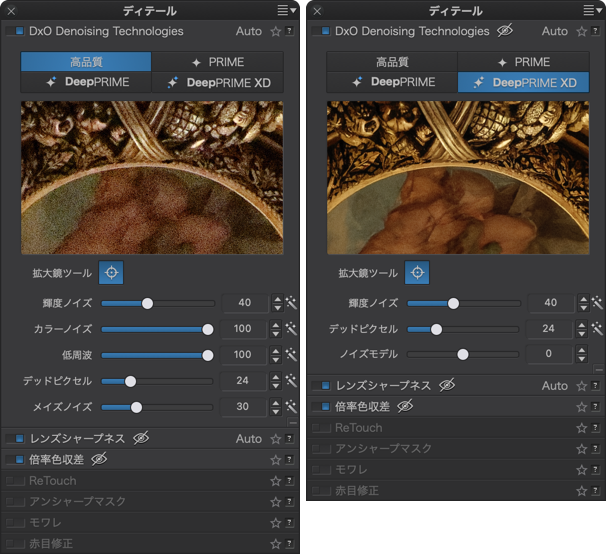Click the magic wand for メイズノイズ in left panel
This screenshot has width=606, height=554.
click(x=291, y=407)
